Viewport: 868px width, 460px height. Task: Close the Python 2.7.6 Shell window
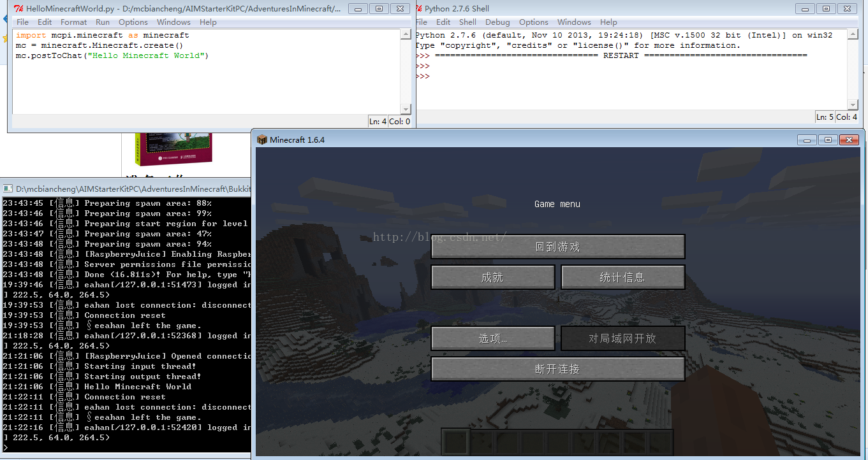tap(847, 8)
